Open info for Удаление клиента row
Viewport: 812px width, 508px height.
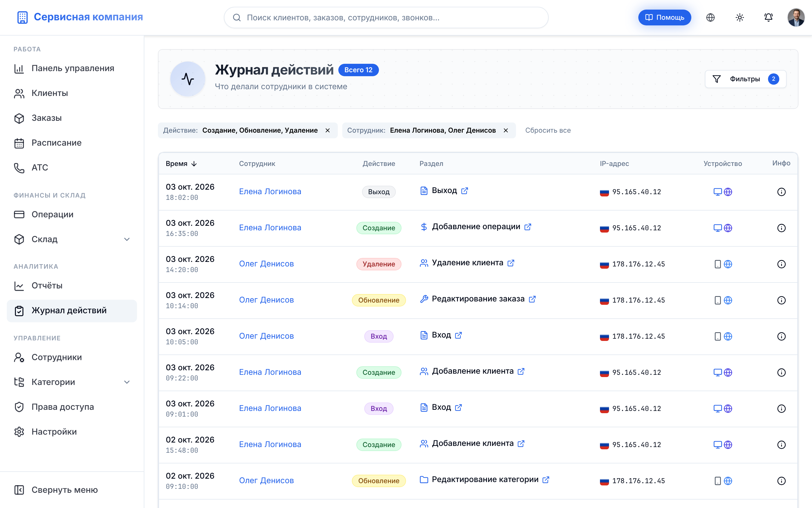[781, 264]
